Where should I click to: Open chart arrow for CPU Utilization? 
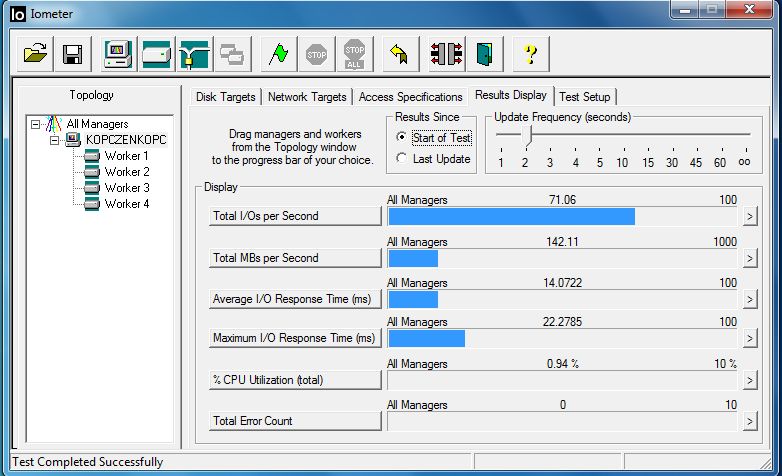tap(749, 381)
